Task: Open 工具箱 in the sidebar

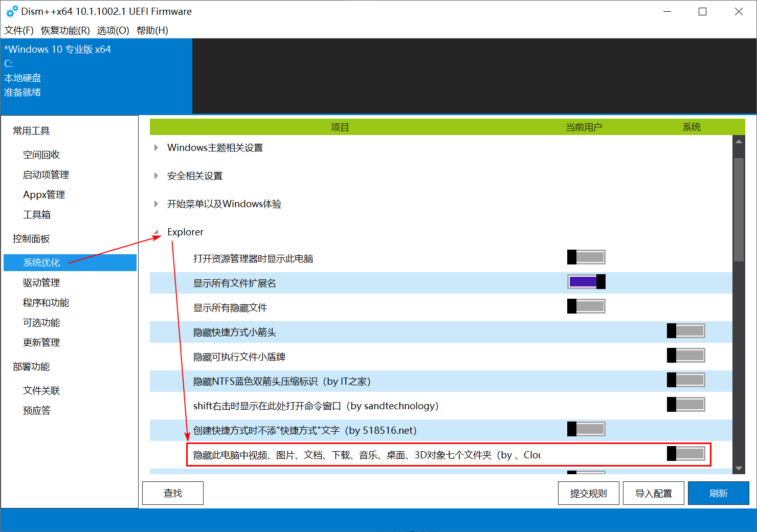Action: click(x=37, y=214)
